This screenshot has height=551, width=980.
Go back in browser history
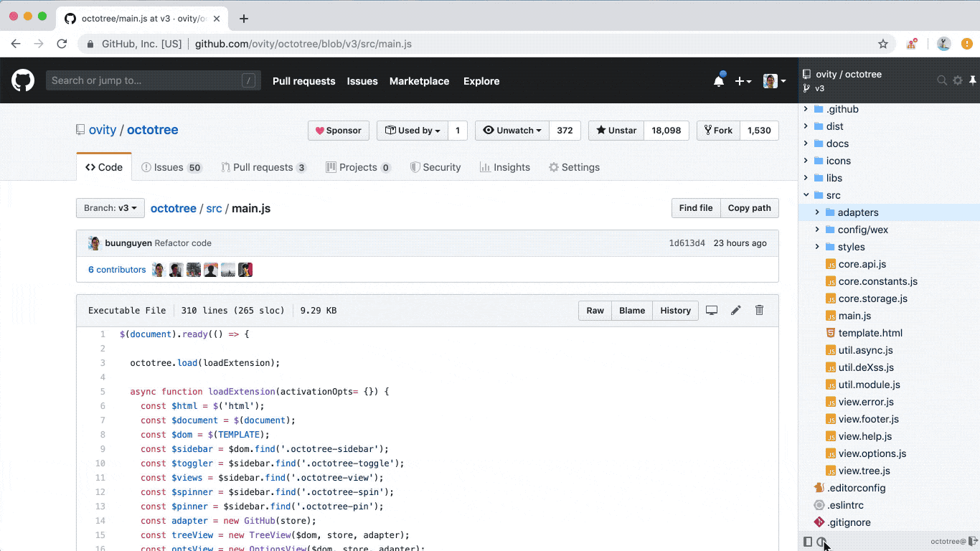tap(15, 44)
